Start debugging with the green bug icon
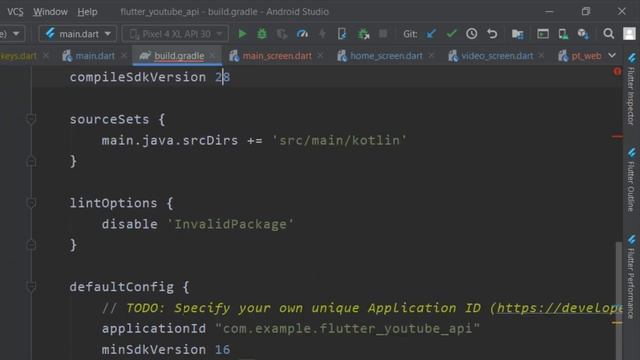This screenshot has height=360, width=640. point(262,34)
